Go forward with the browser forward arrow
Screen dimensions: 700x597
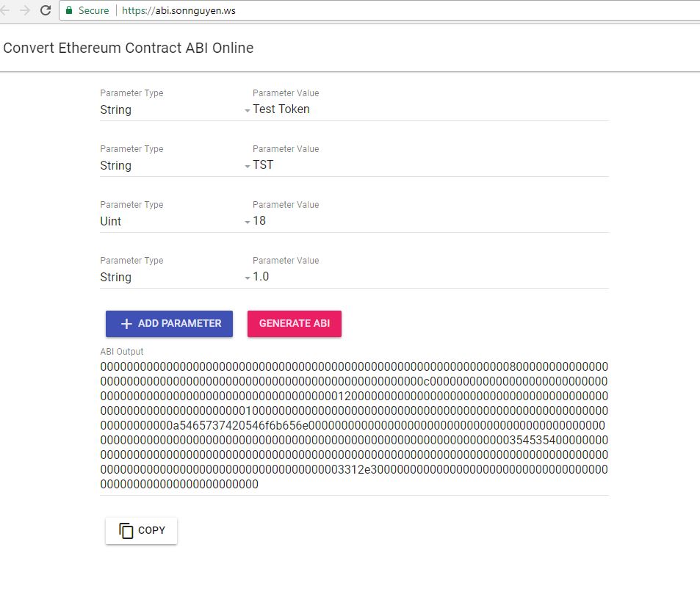click(x=25, y=10)
